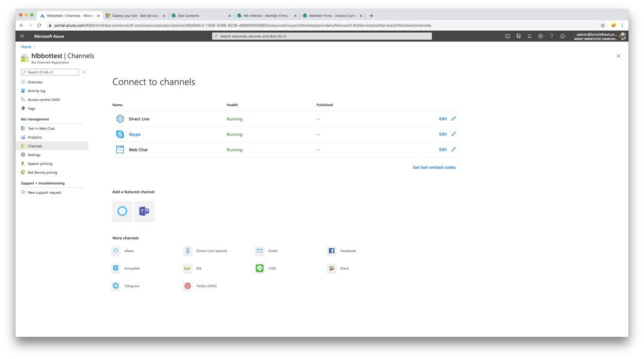Select Channels in the sidebar
Image resolution: width=644 pixels, height=359 pixels.
[x=51, y=146]
